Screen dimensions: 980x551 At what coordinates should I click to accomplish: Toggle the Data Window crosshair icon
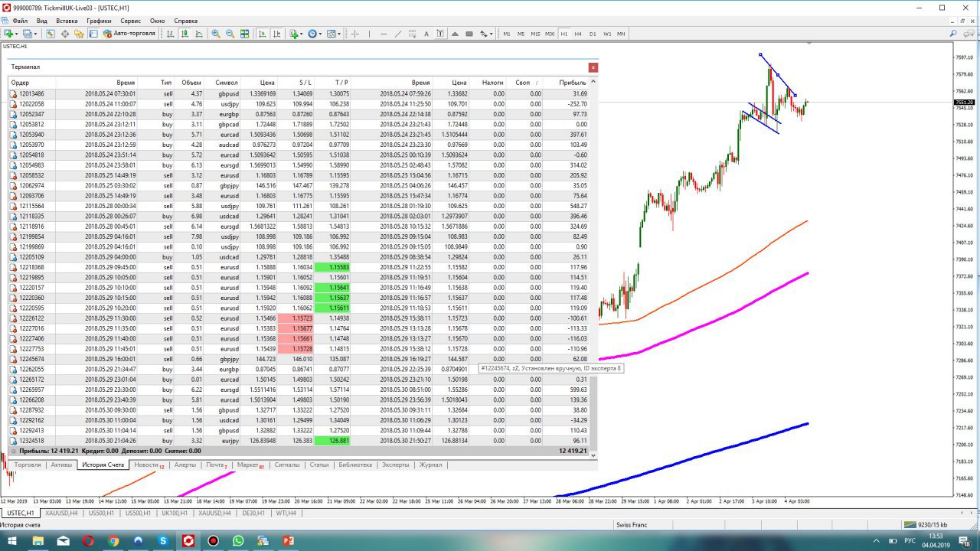tap(65, 34)
